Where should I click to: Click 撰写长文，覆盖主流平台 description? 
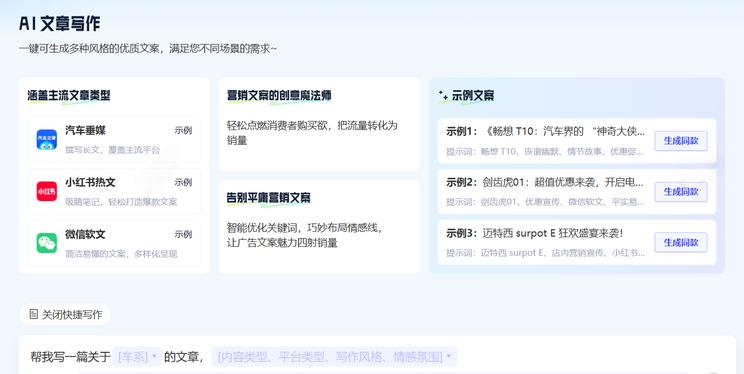click(113, 150)
